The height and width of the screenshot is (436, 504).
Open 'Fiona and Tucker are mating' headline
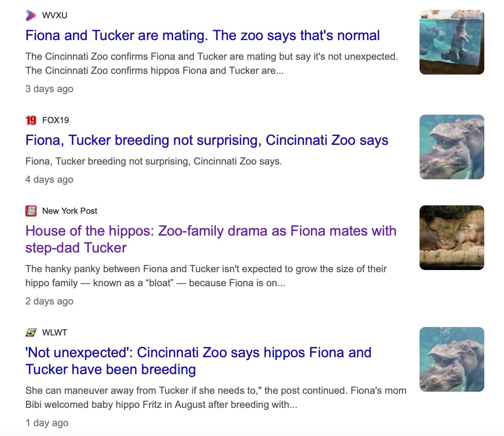[x=202, y=36]
